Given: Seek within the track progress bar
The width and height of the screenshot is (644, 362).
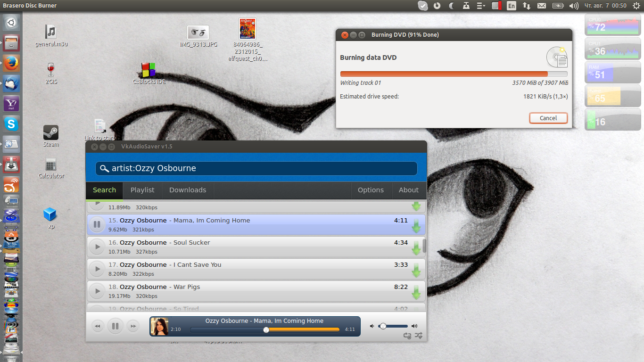Looking at the screenshot, I should point(264,329).
